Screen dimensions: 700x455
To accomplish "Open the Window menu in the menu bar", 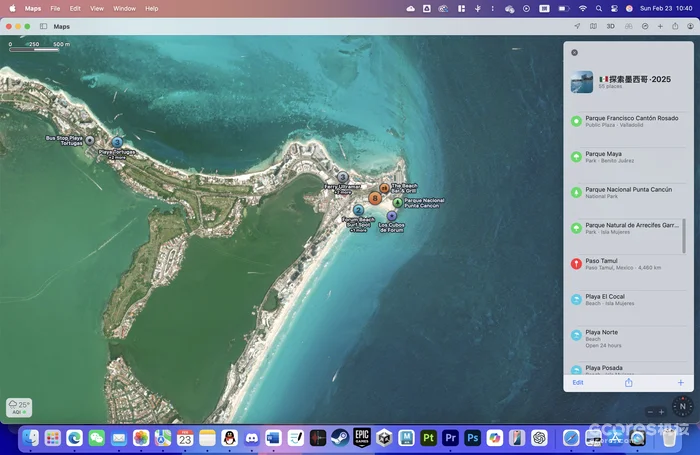I will coord(124,8).
